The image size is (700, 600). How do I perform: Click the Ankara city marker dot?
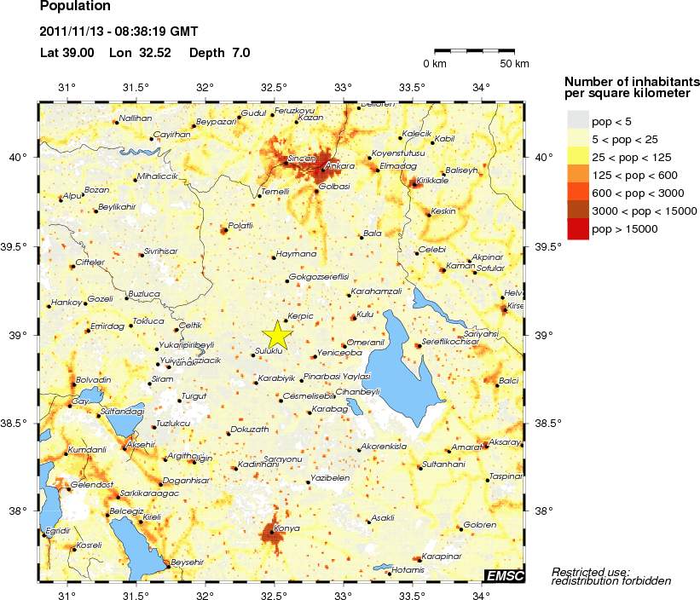point(322,169)
